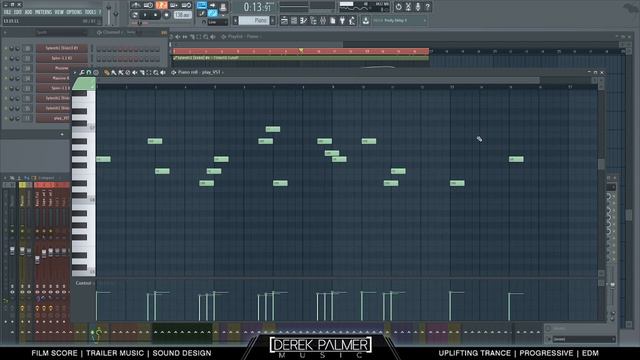Open the ADD menu

pyautogui.click(x=28, y=12)
